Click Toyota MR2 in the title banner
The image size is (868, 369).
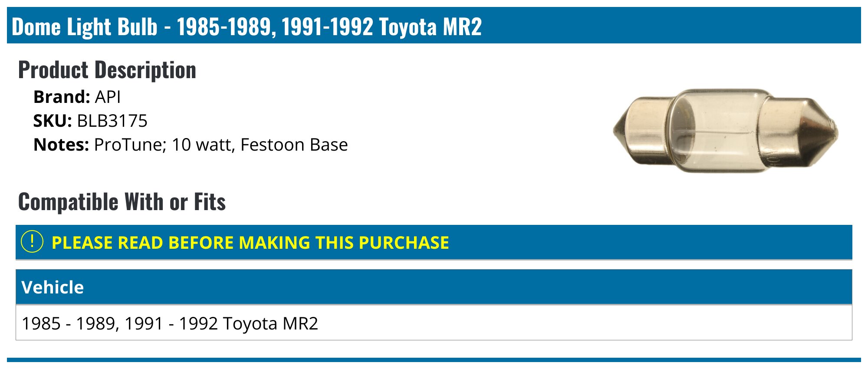click(x=430, y=27)
